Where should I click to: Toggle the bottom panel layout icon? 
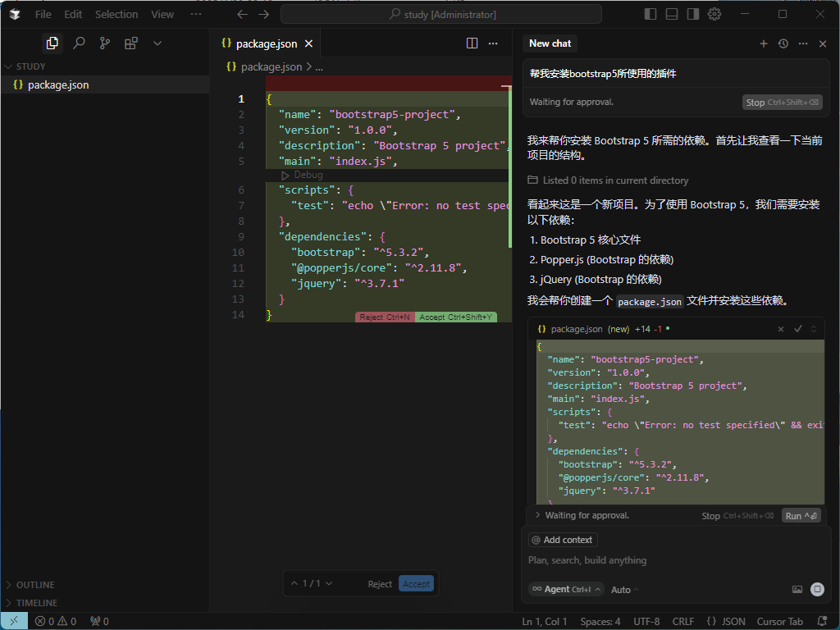click(672, 14)
